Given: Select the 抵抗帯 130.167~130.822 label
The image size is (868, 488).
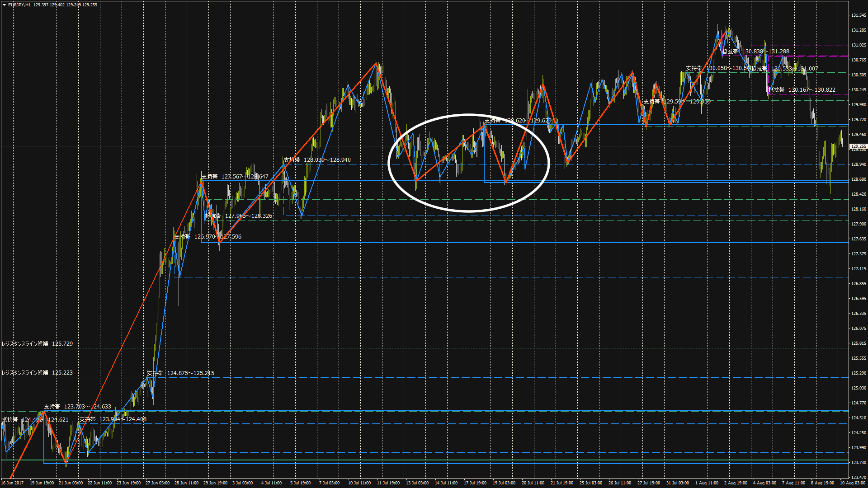Looking at the screenshot, I should click(802, 90).
